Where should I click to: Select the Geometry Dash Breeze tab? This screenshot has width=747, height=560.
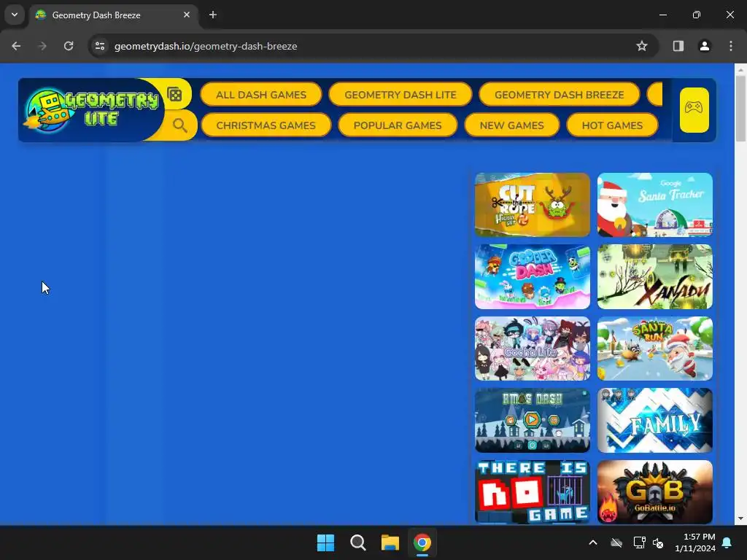(113, 15)
